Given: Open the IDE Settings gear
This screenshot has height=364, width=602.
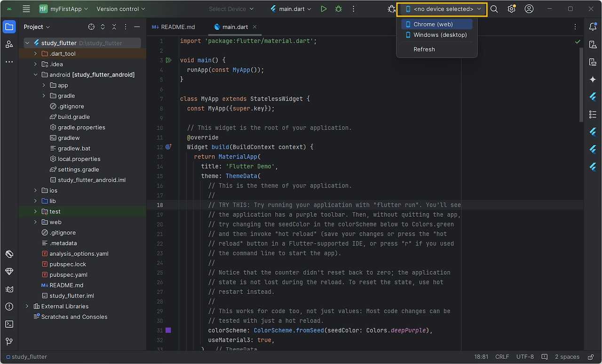Looking at the screenshot, I should coord(511,8).
